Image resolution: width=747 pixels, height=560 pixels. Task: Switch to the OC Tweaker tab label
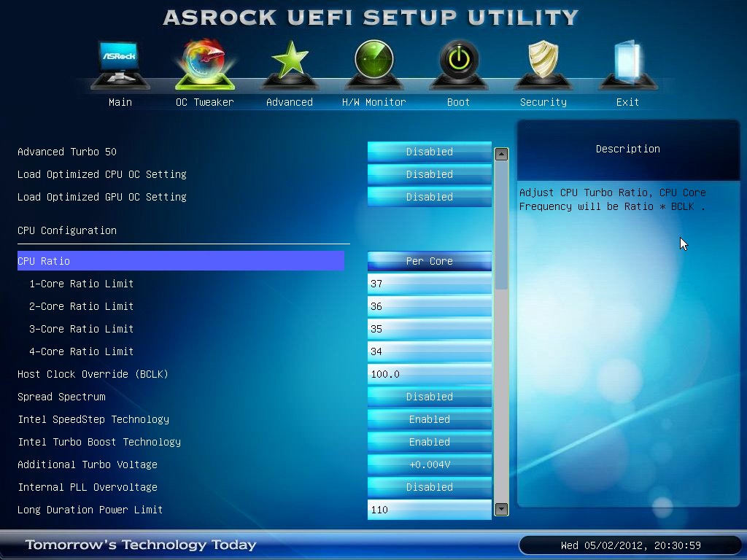click(x=205, y=102)
